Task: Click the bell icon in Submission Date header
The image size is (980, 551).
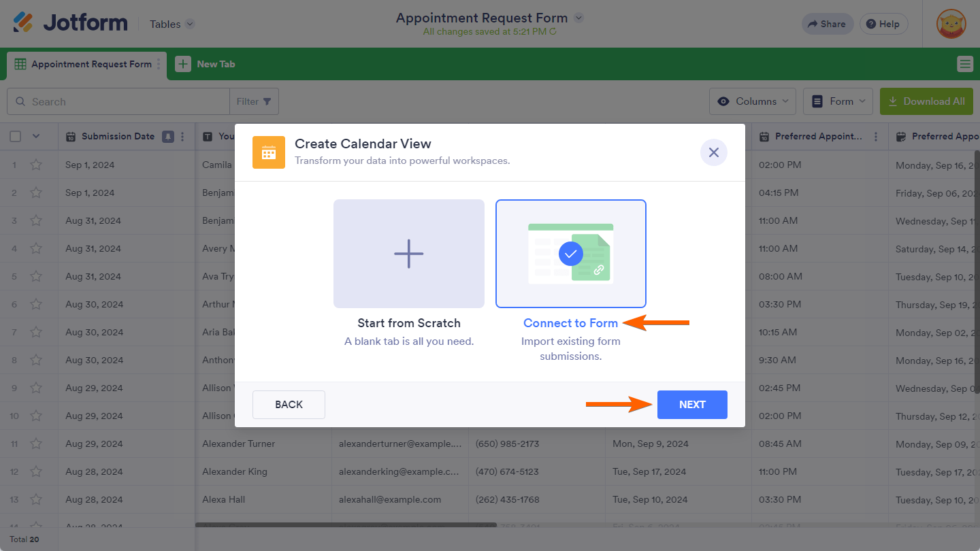Action: pyautogui.click(x=168, y=137)
